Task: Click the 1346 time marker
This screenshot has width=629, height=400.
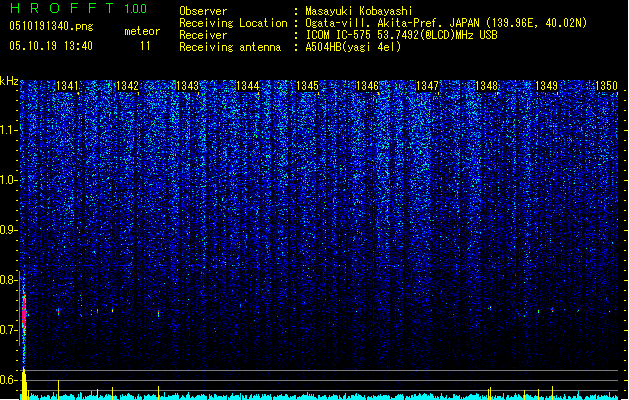Action: 367,86
